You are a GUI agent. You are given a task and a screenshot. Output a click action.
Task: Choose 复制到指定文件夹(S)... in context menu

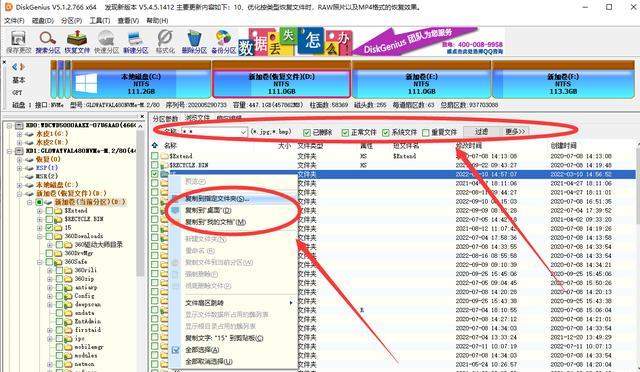pos(233,199)
